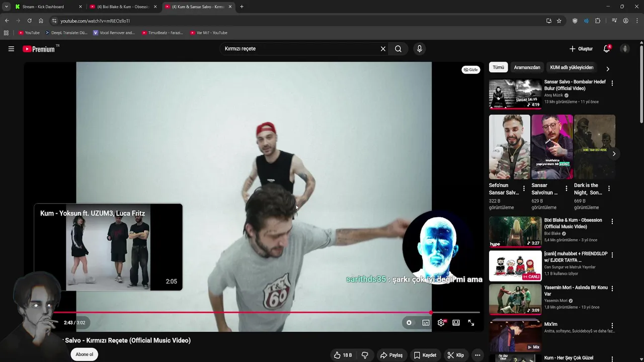Open the Chrome three-dot menu
644x362 pixels.
pyautogui.click(x=636, y=21)
